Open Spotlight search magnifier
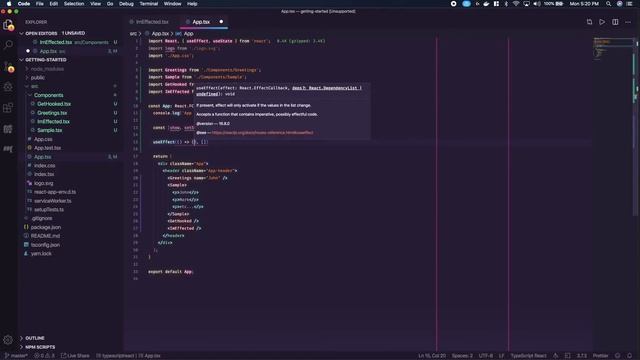640x360 pixels. [x=609, y=4]
